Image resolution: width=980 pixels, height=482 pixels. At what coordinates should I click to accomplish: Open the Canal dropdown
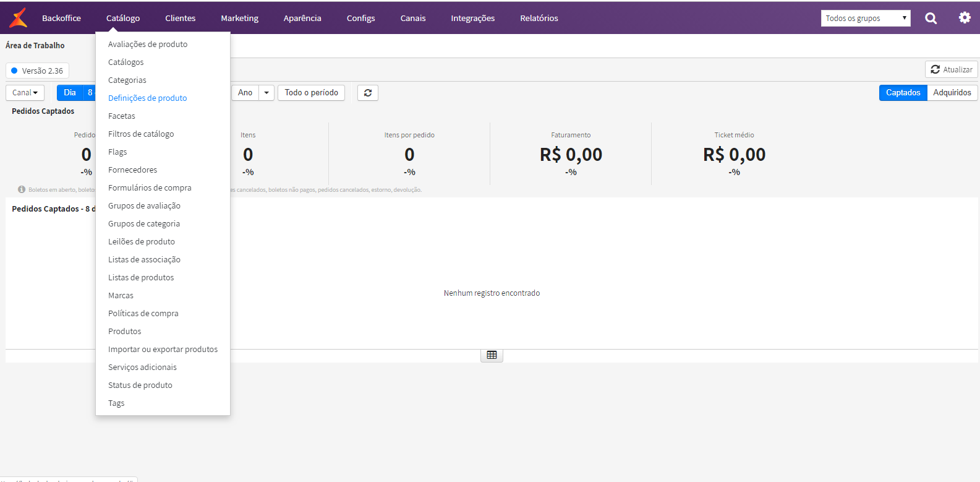click(25, 93)
